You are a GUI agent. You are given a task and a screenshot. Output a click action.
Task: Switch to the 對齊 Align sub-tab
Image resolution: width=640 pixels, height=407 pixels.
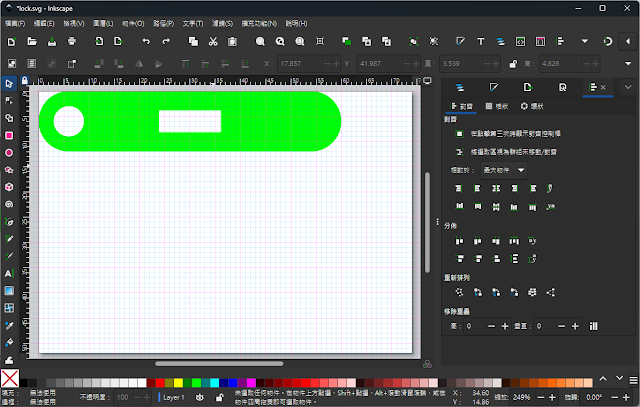click(461, 107)
